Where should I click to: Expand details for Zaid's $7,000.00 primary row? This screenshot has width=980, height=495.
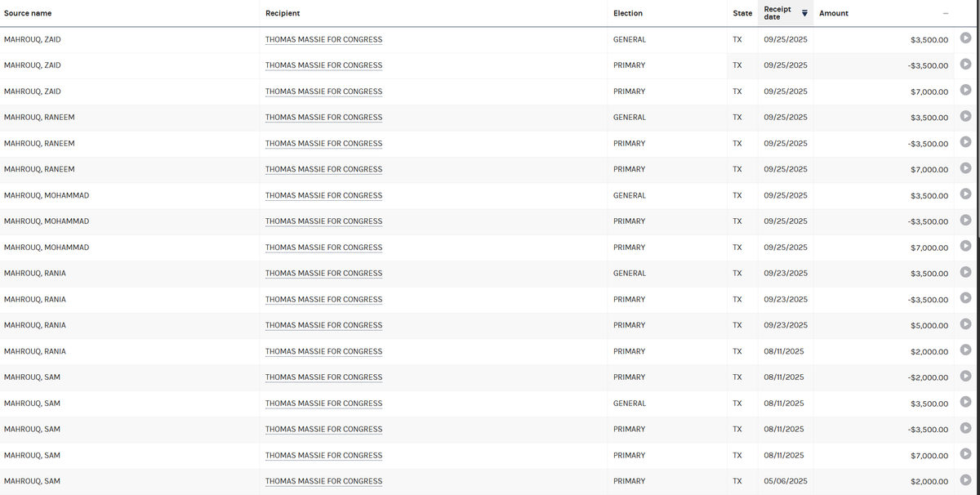click(966, 90)
